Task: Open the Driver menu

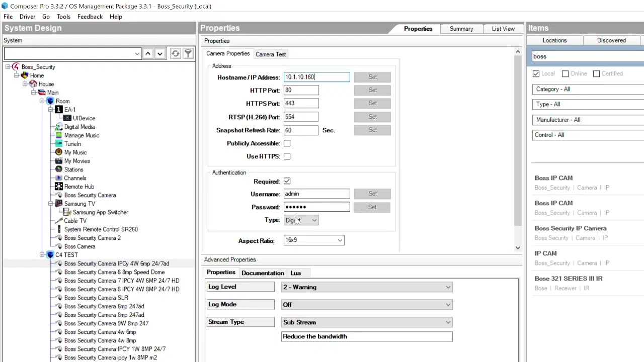Action: click(27, 17)
